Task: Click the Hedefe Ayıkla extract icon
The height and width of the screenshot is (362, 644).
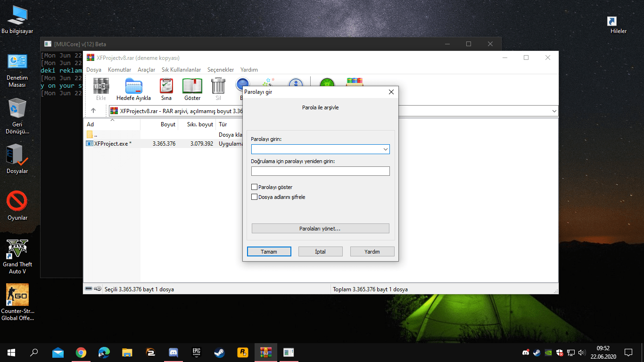Action: click(133, 86)
